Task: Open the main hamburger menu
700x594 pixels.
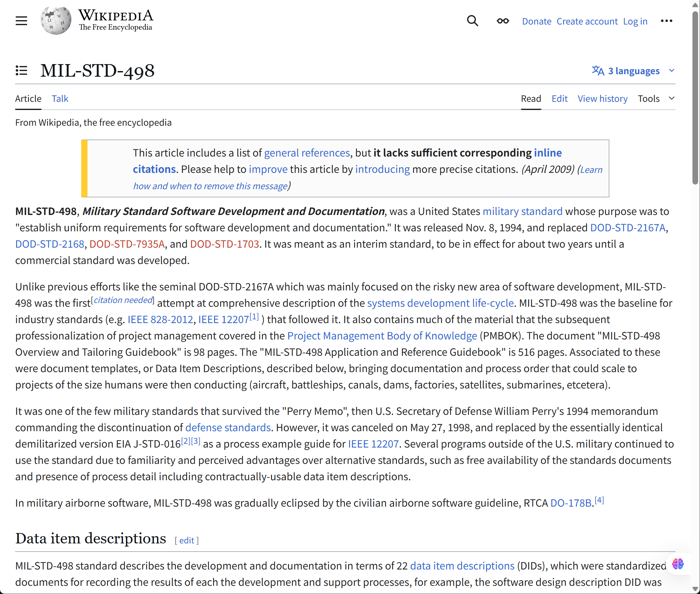Action: click(x=21, y=21)
